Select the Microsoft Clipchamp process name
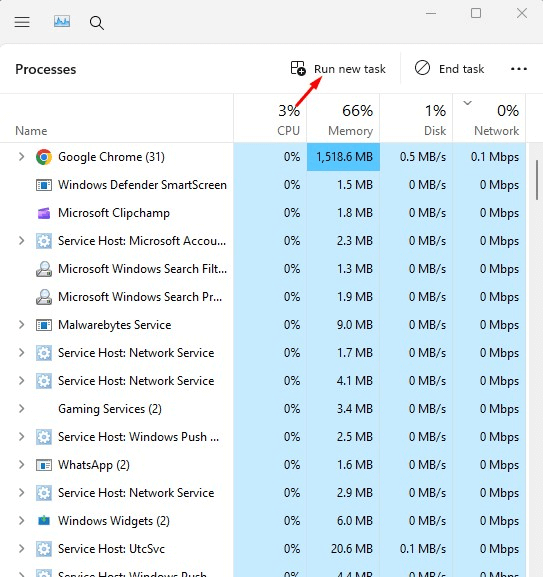Viewport: 543px width, 577px height. [x=114, y=213]
